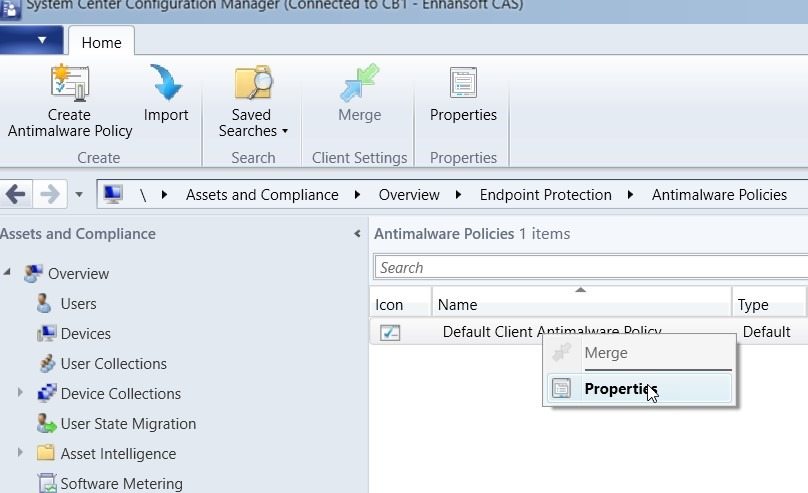Select Overview in the navigation tree
The width and height of the screenshot is (808, 493).
[x=78, y=274]
